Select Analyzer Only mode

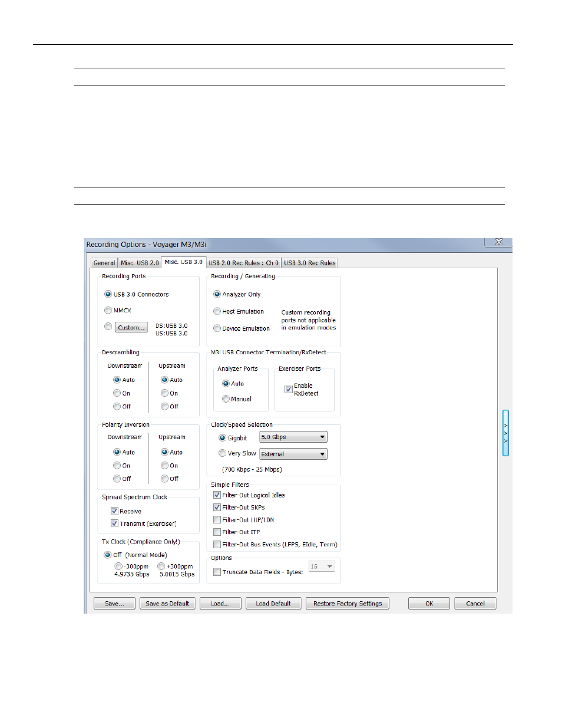[217, 294]
